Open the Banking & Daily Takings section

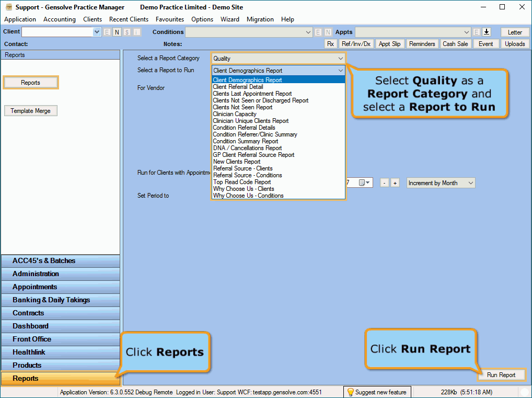click(x=61, y=300)
